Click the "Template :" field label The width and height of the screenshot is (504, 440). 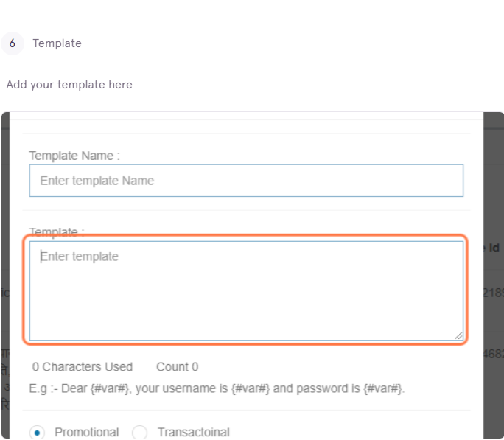pyautogui.click(x=57, y=231)
